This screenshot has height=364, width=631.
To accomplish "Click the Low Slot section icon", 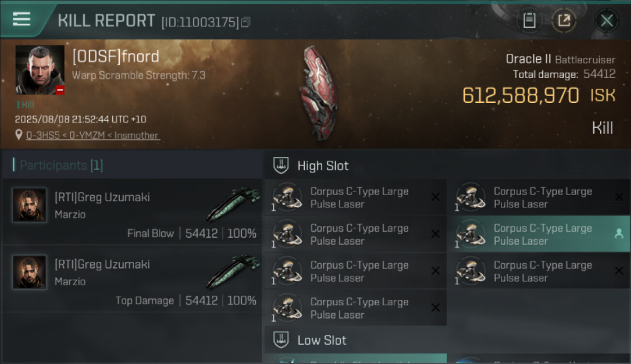I will click(282, 340).
